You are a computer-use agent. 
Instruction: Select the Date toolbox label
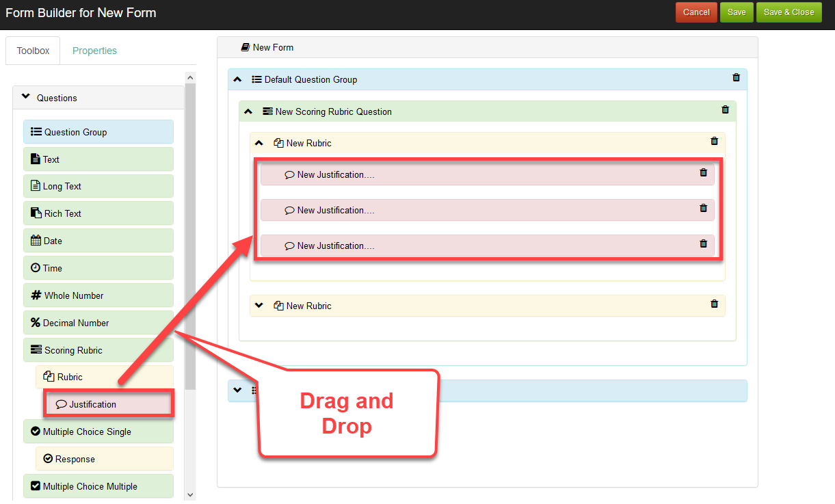point(53,241)
